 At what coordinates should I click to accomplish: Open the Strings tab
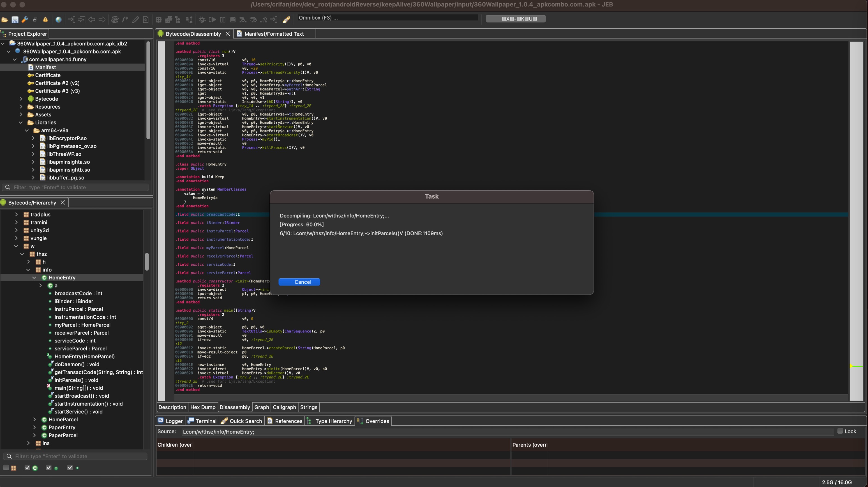pyautogui.click(x=309, y=407)
